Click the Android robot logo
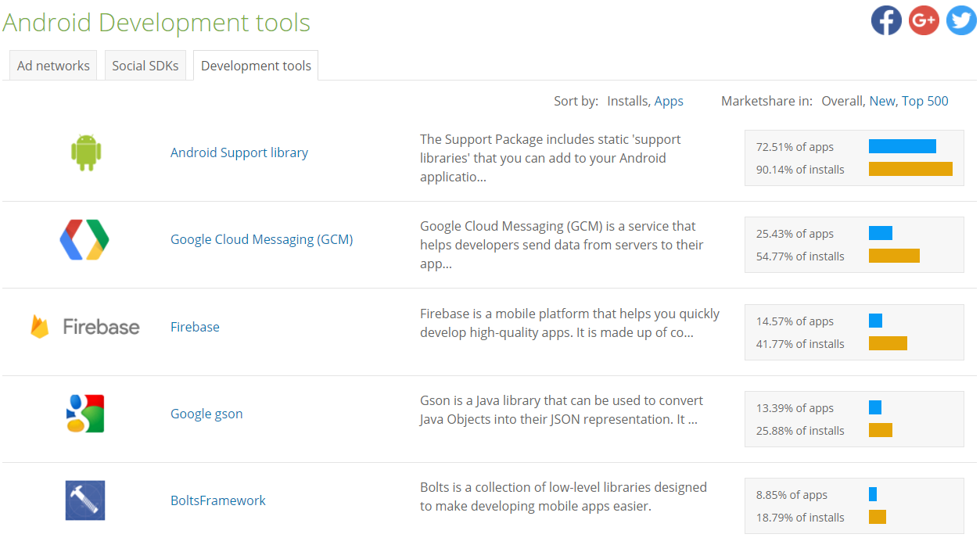This screenshot has width=980, height=545. [x=85, y=152]
